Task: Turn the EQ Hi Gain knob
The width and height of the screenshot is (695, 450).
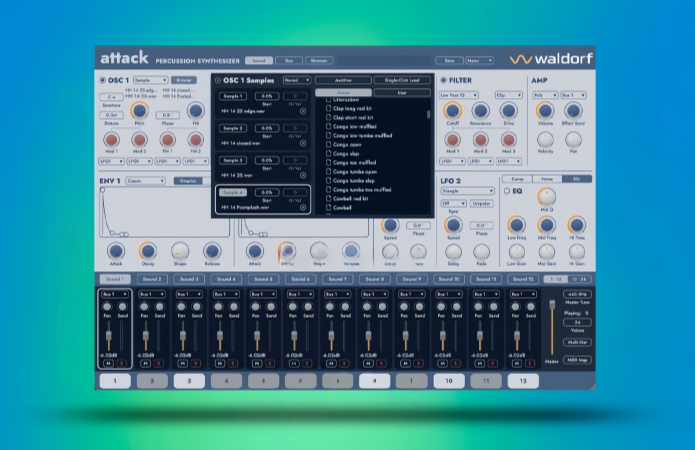Action: pyautogui.click(x=577, y=252)
